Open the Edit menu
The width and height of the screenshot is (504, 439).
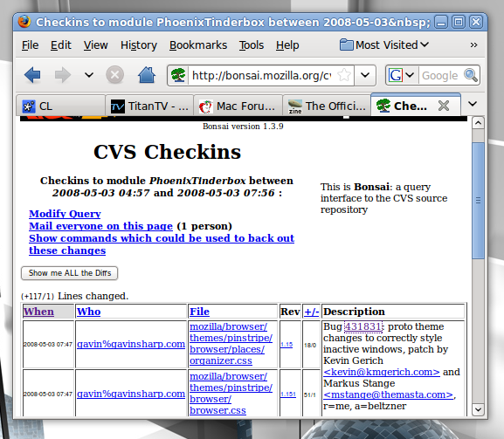click(61, 45)
